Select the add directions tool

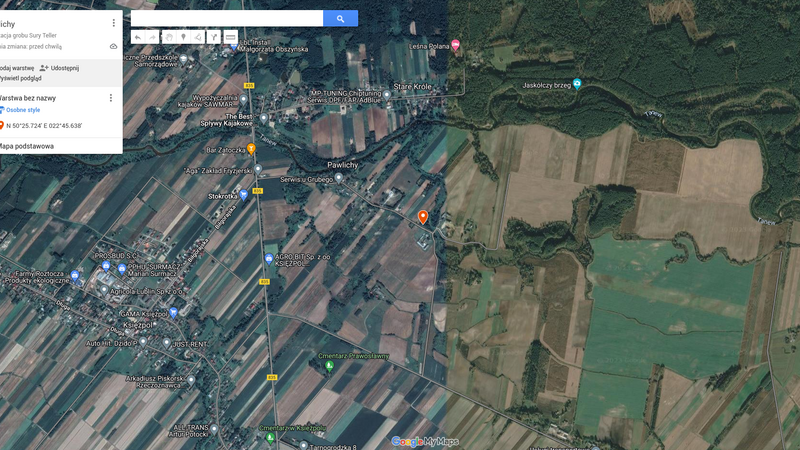coord(214,37)
